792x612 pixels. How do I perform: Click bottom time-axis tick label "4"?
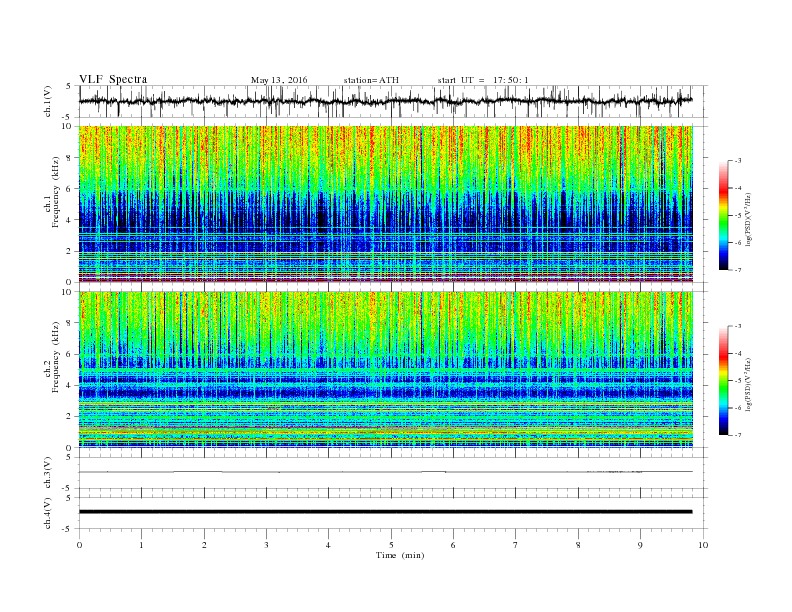click(x=328, y=545)
